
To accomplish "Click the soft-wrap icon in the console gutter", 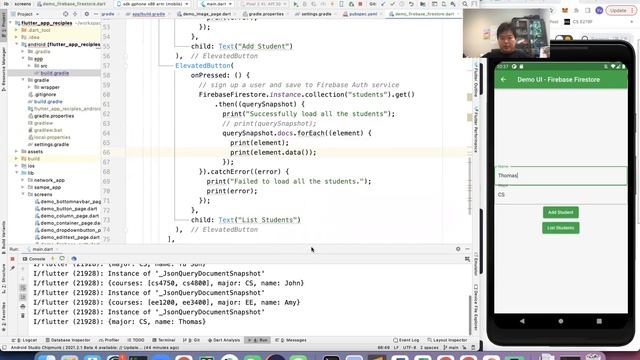I will click(x=23, y=288).
